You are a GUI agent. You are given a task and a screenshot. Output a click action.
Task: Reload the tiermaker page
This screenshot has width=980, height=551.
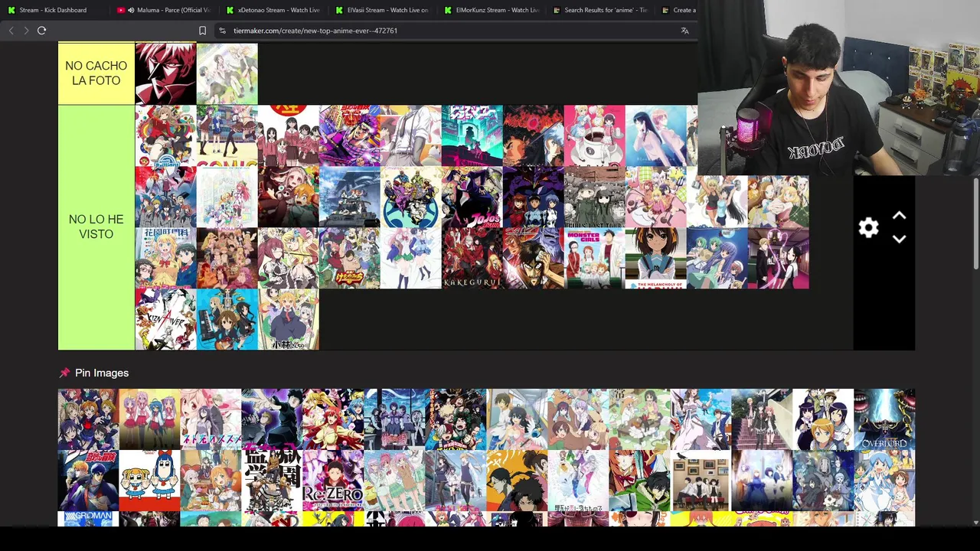click(42, 31)
